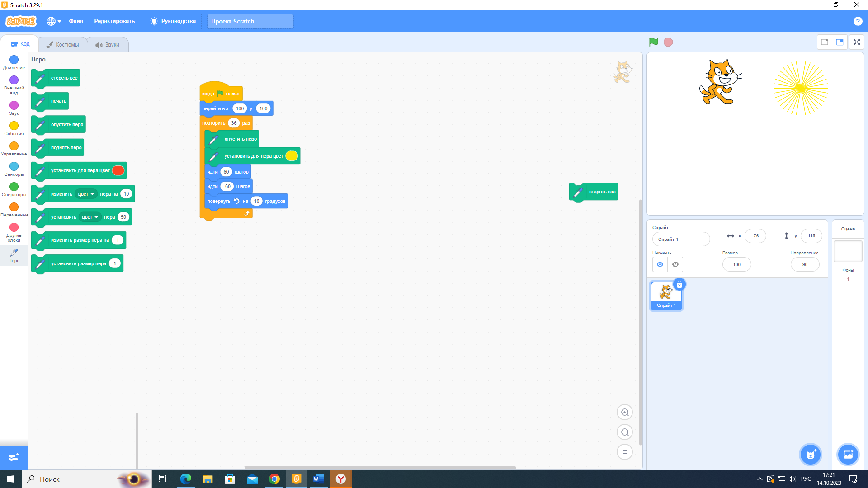Screen dimensions: 868x488
Task: Open the choose a sprite button
Action: tap(811, 455)
